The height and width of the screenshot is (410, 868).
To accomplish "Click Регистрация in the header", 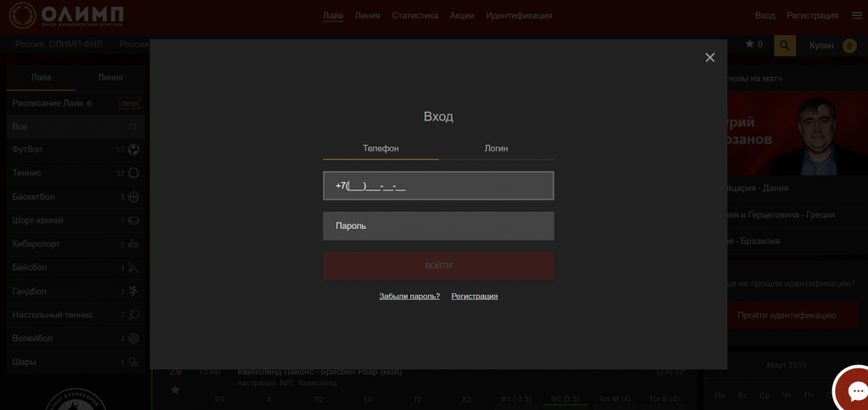I will coord(812,15).
